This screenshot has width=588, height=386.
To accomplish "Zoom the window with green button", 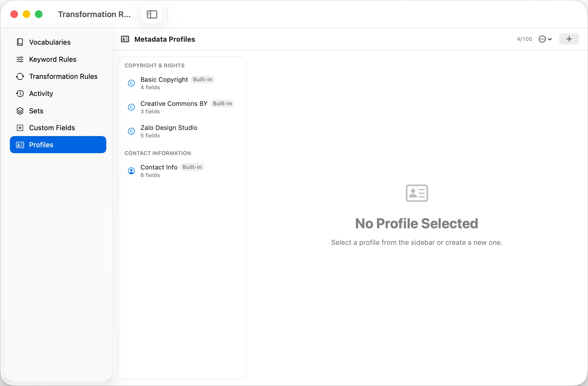I will pyautogui.click(x=39, y=14).
